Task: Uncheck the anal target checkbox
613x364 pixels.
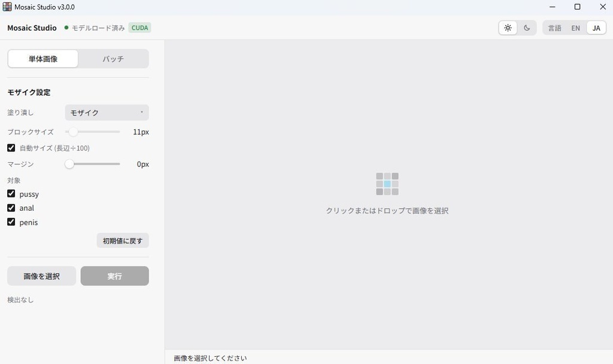Action: coord(11,208)
